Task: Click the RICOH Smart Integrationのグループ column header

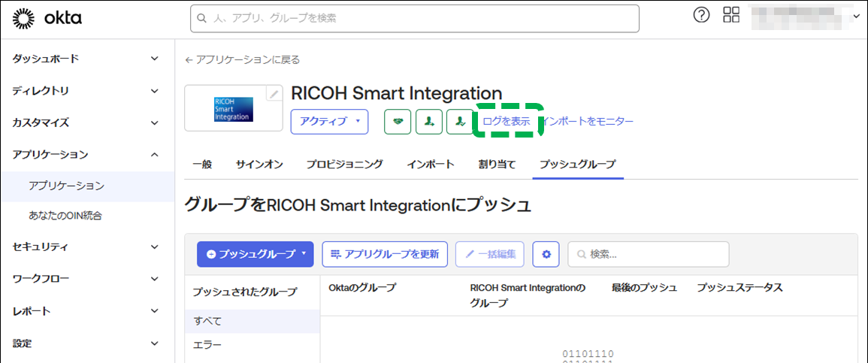Action: coord(528,295)
